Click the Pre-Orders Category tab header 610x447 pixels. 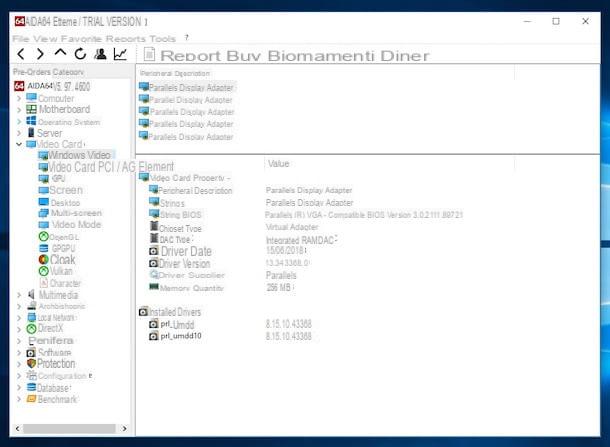pos(48,72)
